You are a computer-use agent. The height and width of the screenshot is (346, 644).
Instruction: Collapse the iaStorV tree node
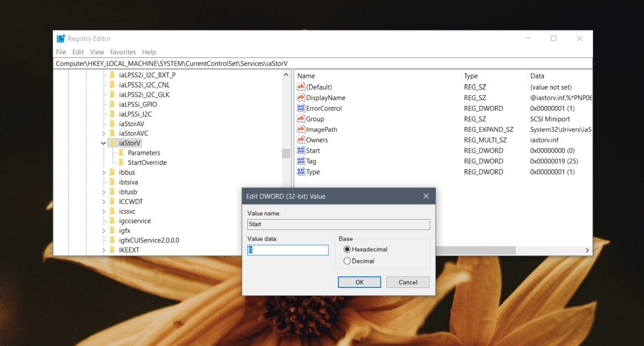click(104, 143)
